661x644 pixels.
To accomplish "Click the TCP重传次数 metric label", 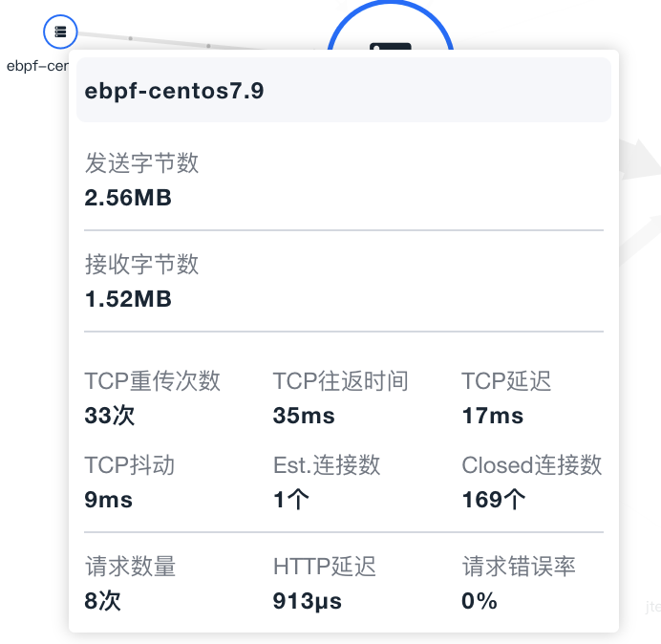I will tap(153, 382).
